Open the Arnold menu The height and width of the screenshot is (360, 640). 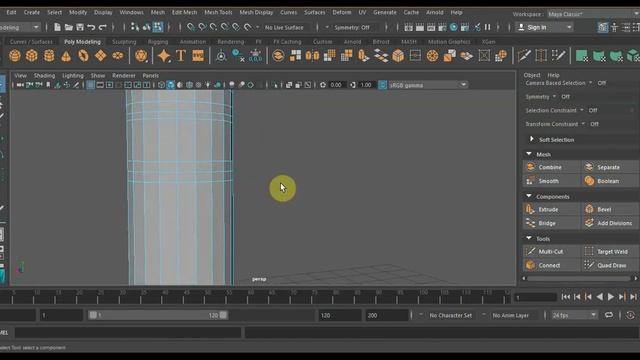tap(434, 12)
